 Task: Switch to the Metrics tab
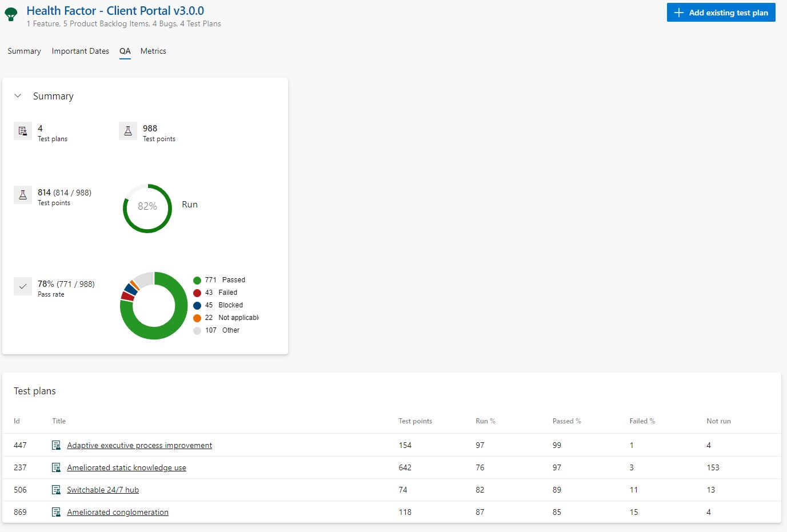[153, 51]
